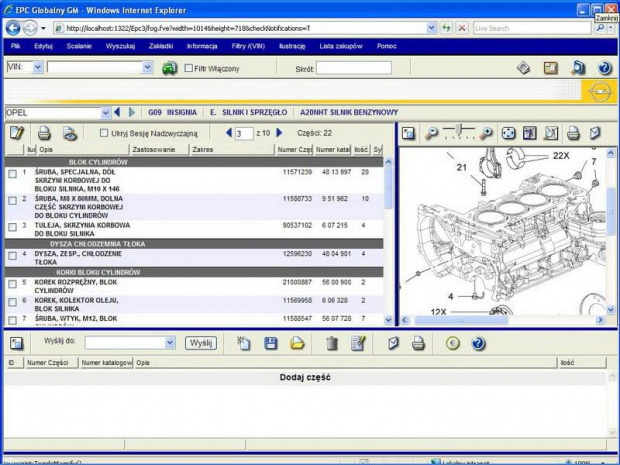Open the Edytuj menu
620x465 pixels.
pyautogui.click(x=43, y=46)
